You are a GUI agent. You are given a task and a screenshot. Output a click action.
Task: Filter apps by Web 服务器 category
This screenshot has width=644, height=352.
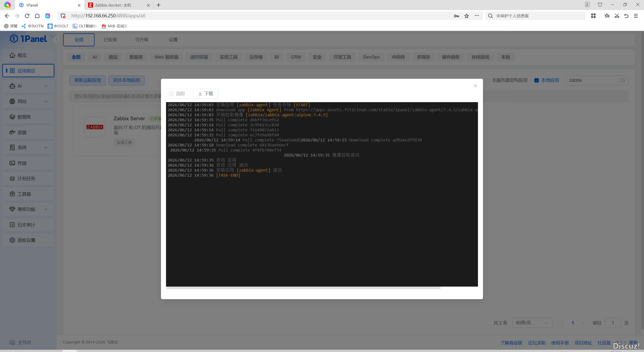click(167, 57)
